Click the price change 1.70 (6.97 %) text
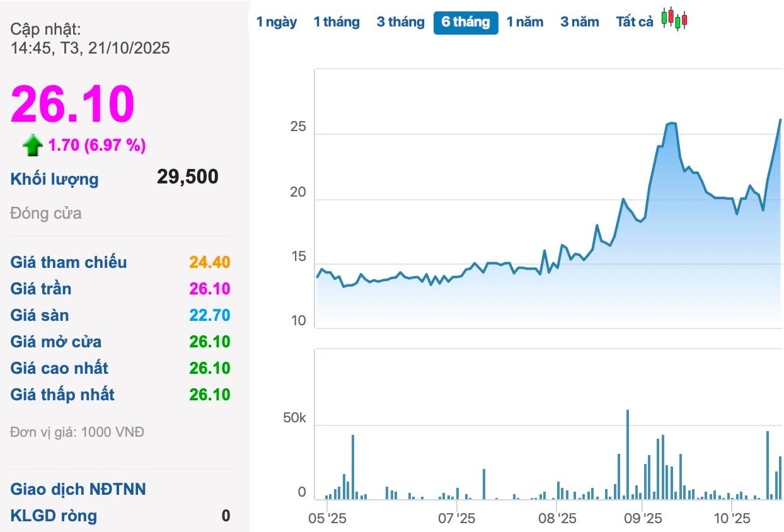 [97, 146]
